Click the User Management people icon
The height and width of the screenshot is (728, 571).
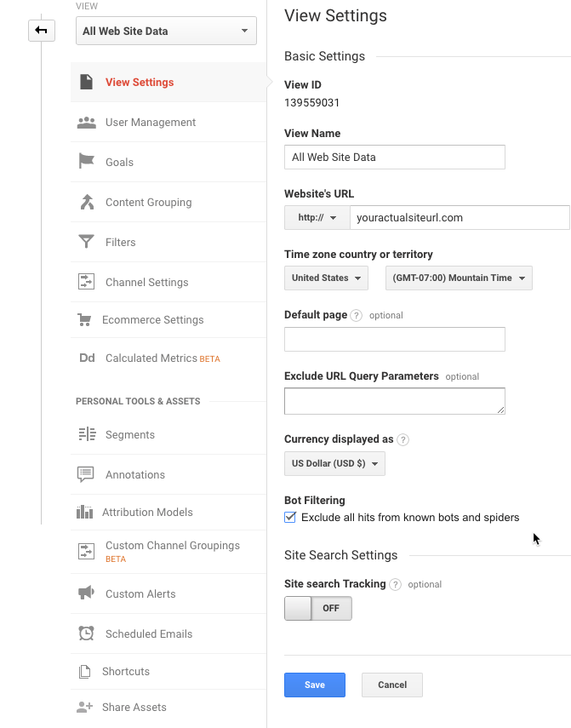pos(86,123)
